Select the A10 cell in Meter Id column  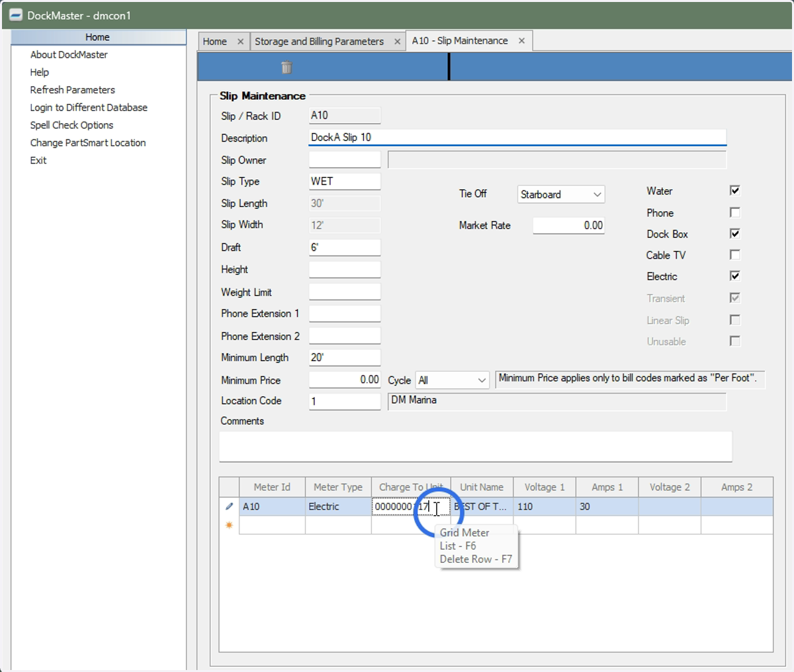[272, 507]
